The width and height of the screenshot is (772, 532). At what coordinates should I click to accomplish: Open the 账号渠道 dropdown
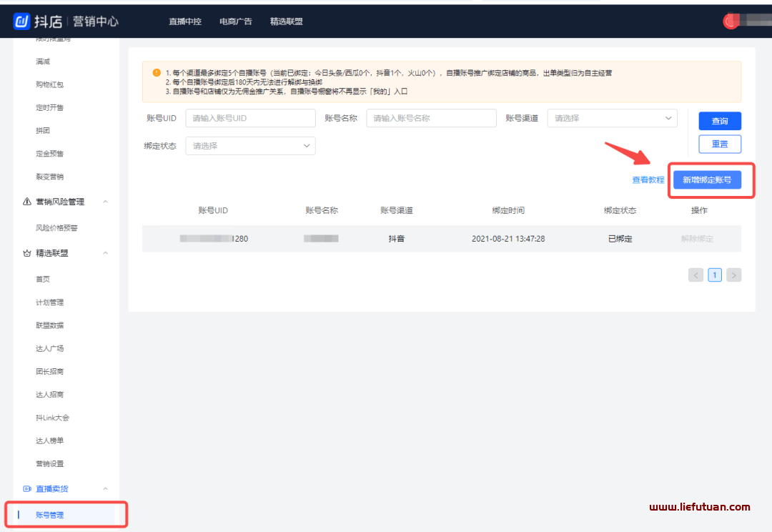(x=612, y=118)
